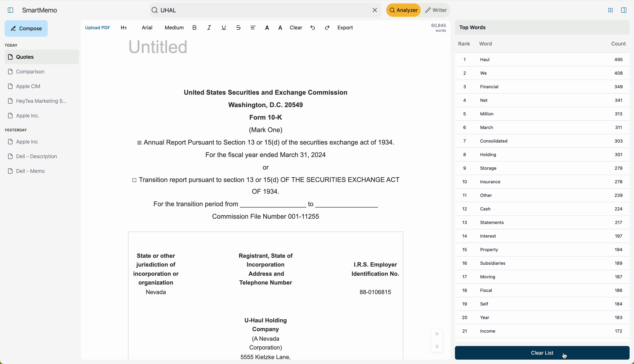
Task: Open the Quotes memo
Action: pyautogui.click(x=42, y=57)
